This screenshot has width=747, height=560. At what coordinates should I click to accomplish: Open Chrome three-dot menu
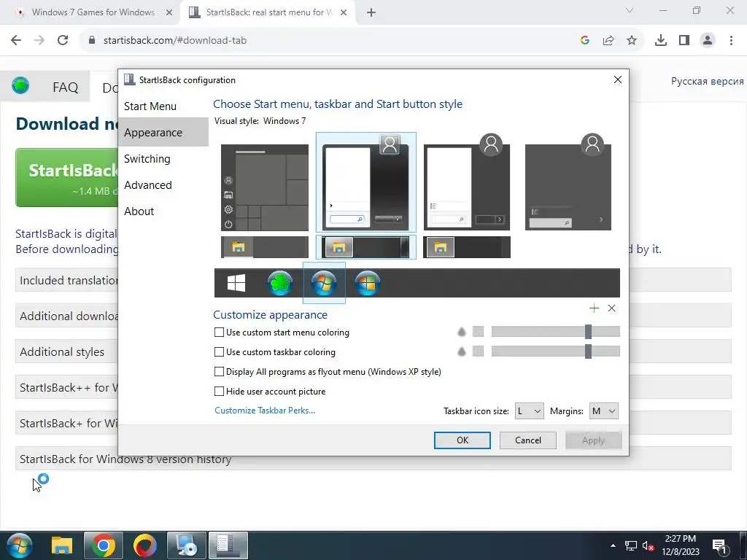pyautogui.click(x=731, y=41)
